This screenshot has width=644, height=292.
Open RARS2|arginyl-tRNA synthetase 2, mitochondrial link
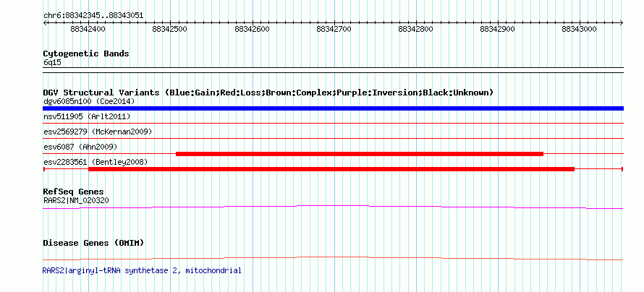click(142, 270)
